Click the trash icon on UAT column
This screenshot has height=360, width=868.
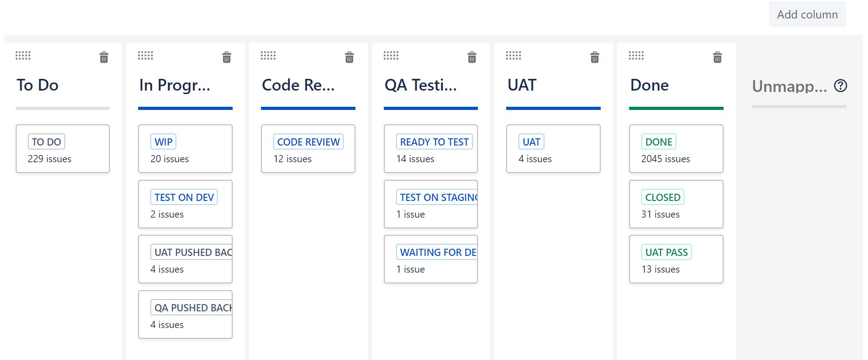coord(595,57)
